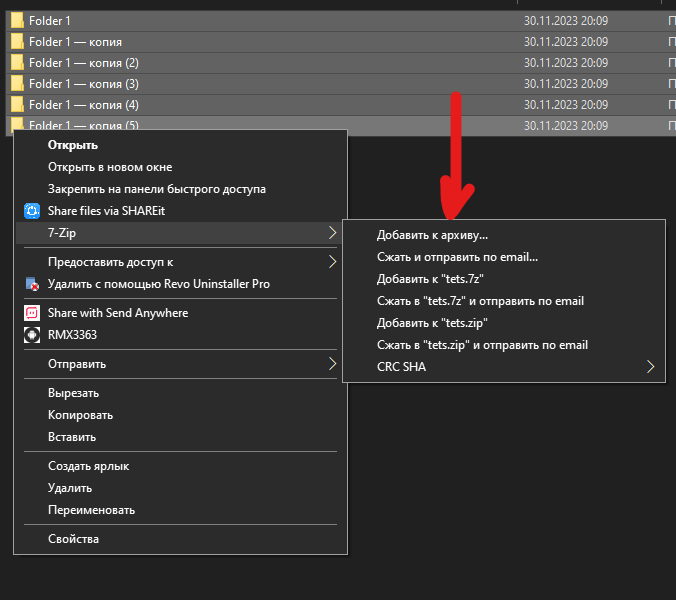Choose Открыть in the context menu
676x600 pixels.
point(72,145)
